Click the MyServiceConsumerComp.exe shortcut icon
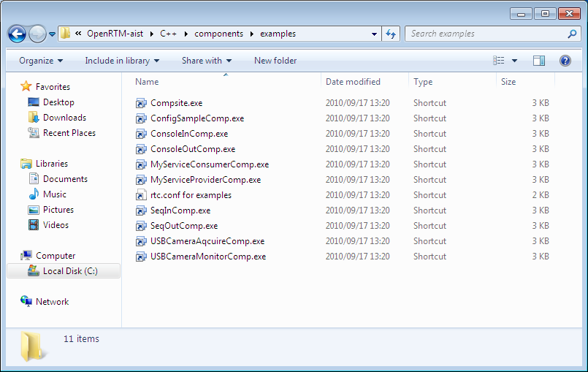 141,164
